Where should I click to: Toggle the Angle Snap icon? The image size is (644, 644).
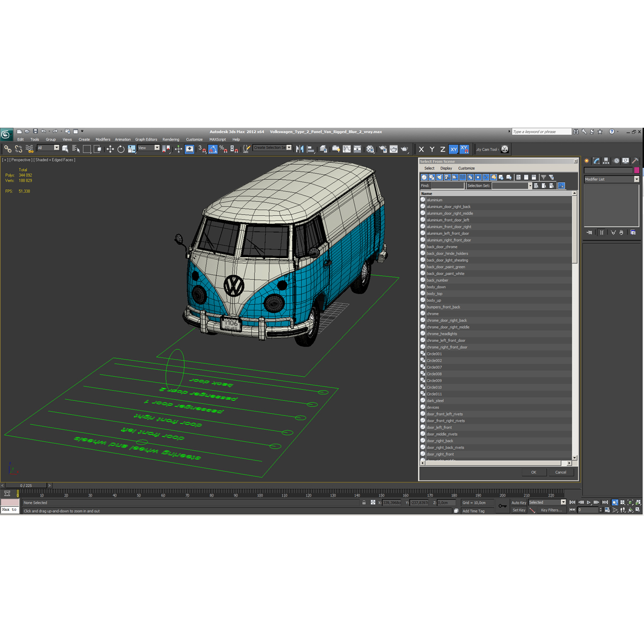pyautogui.click(x=213, y=149)
